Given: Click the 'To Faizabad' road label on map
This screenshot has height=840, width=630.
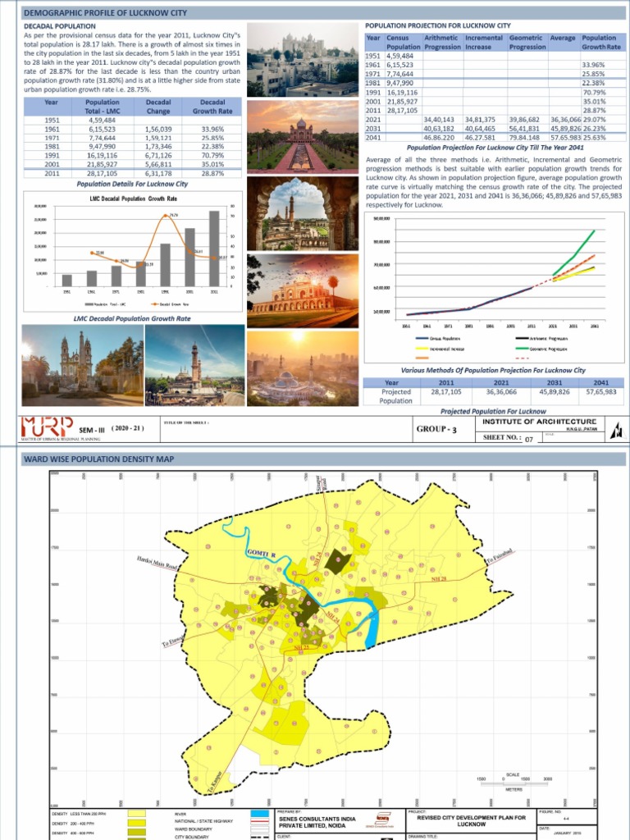Looking at the screenshot, I should [500, 555].
